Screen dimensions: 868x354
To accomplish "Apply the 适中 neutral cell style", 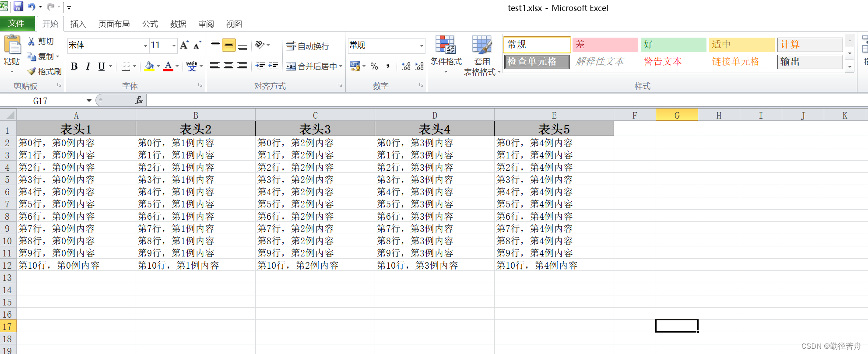I will tap(741, 44).
